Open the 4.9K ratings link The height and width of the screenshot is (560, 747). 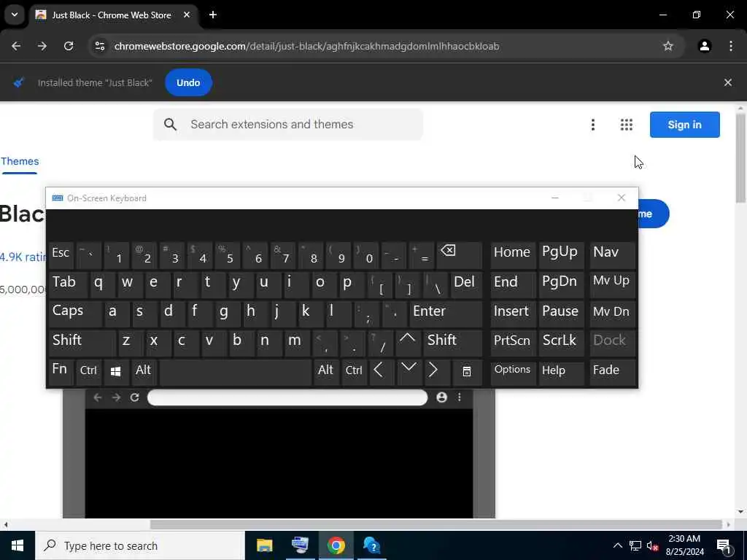click(x=23, y=257)
